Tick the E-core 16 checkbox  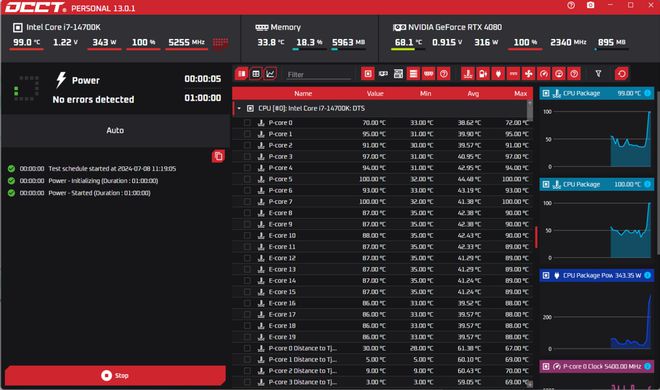[247, 303]
